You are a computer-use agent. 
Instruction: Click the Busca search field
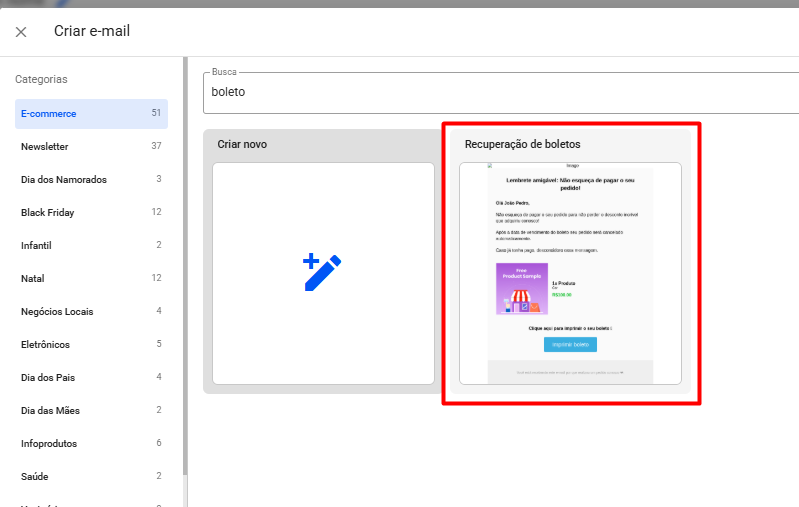click(x=500, y=92)
